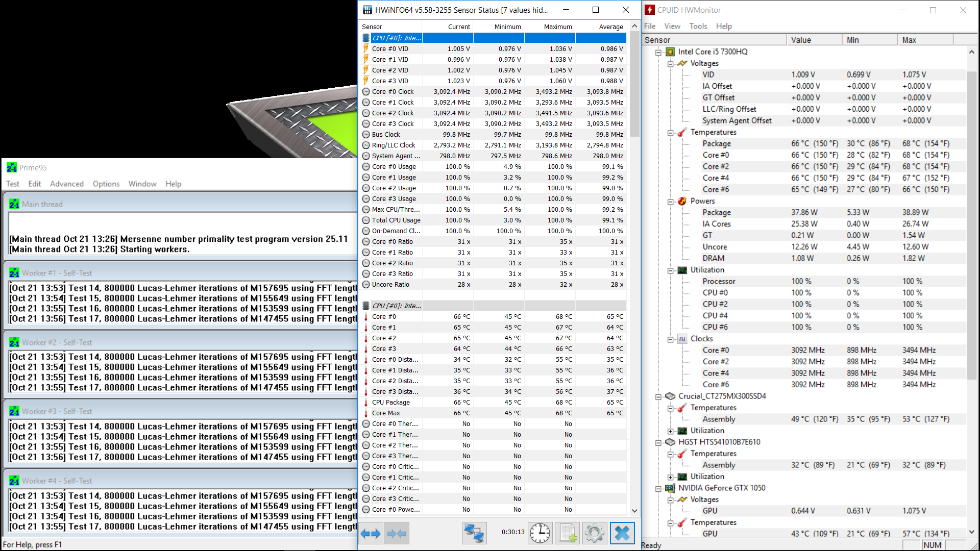Open the remote network monitors icon in HWiNFO64
This screenshot has width=980, height=551.
coord(474,534)
